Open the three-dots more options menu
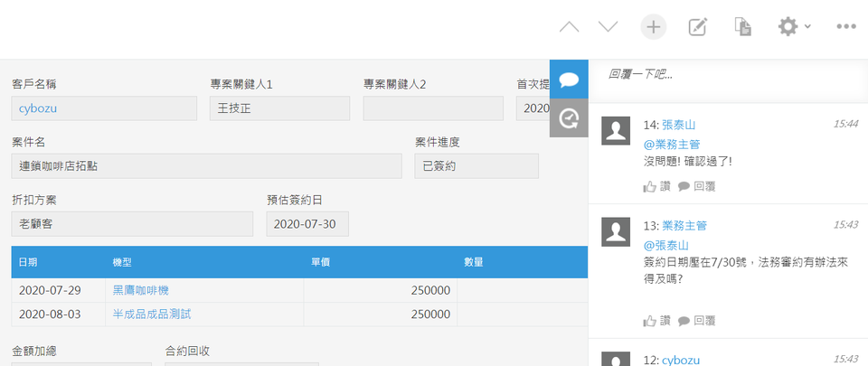The height and width of the screenshot is (366, 868). pos(845,27)
